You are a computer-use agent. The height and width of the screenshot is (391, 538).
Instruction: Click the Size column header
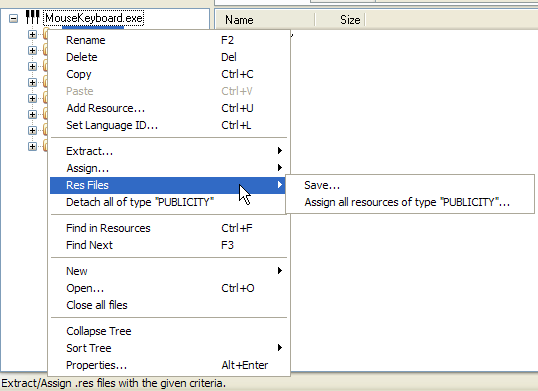(x=340, y=20)
